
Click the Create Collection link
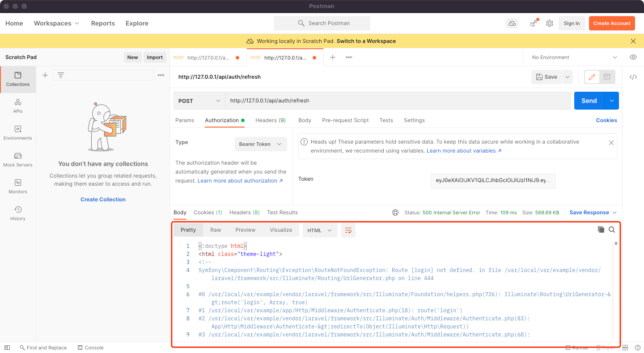tap(103, 200)
